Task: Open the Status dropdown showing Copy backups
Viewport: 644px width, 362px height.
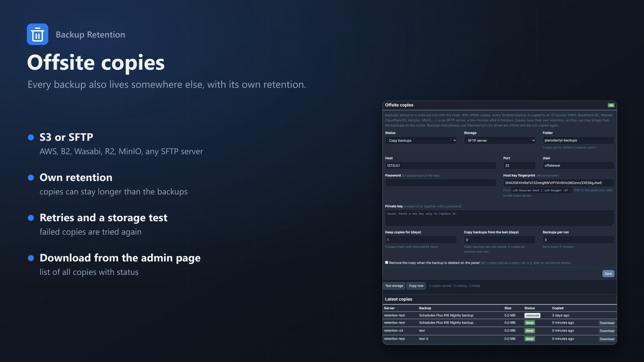Action: [421, 140]
